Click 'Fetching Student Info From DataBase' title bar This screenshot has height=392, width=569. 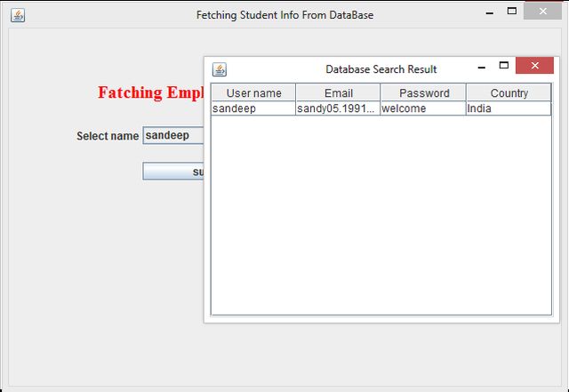coord(284,15)
